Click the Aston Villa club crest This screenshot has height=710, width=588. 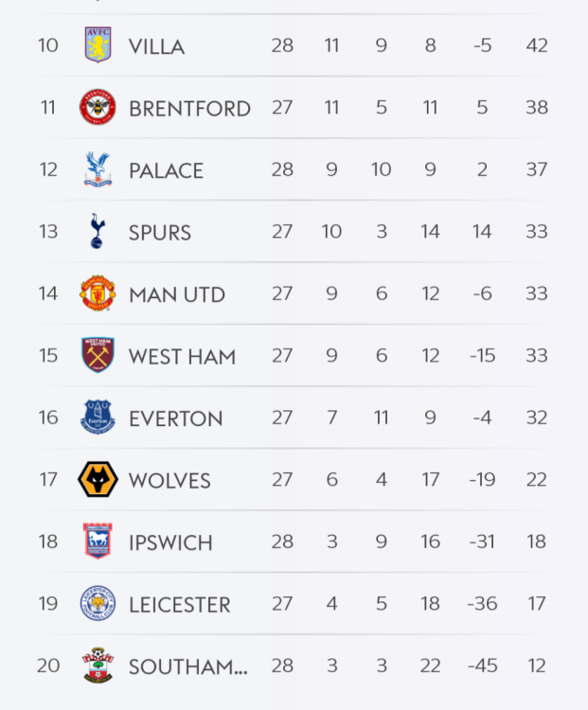[97, 45]
